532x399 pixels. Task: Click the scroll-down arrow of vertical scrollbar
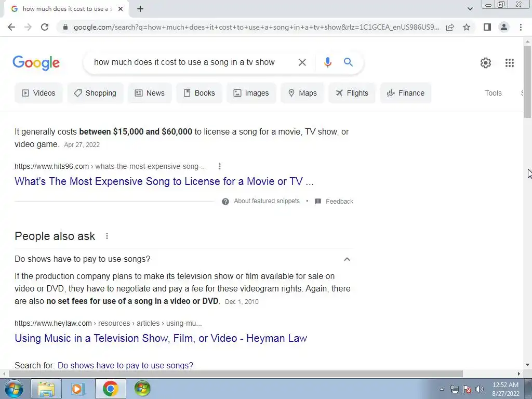pyautogui.click(x=527, y=365)
